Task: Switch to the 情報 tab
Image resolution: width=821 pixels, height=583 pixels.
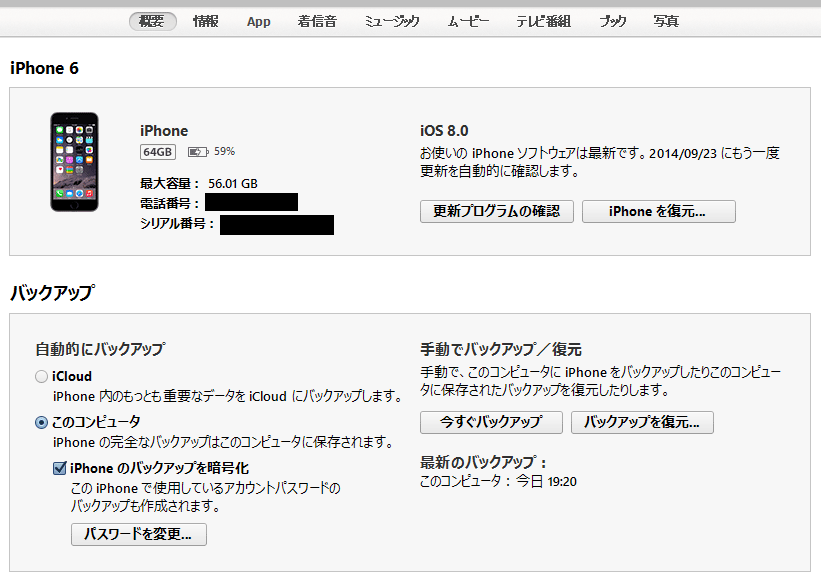Action: [x=205, y=21]
